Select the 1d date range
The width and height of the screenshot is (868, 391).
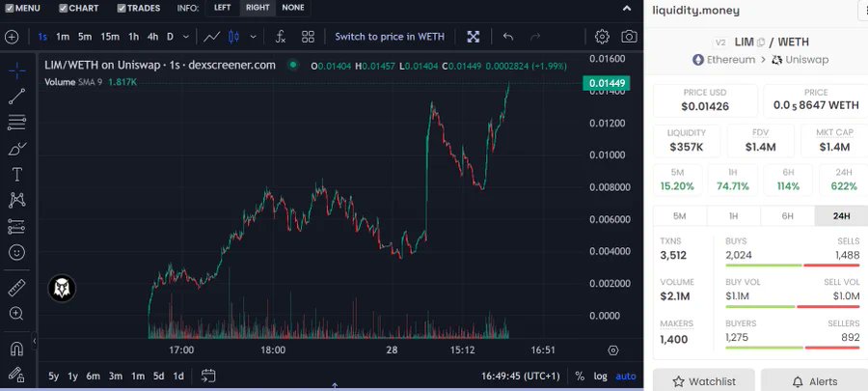[x=178, y=377]
